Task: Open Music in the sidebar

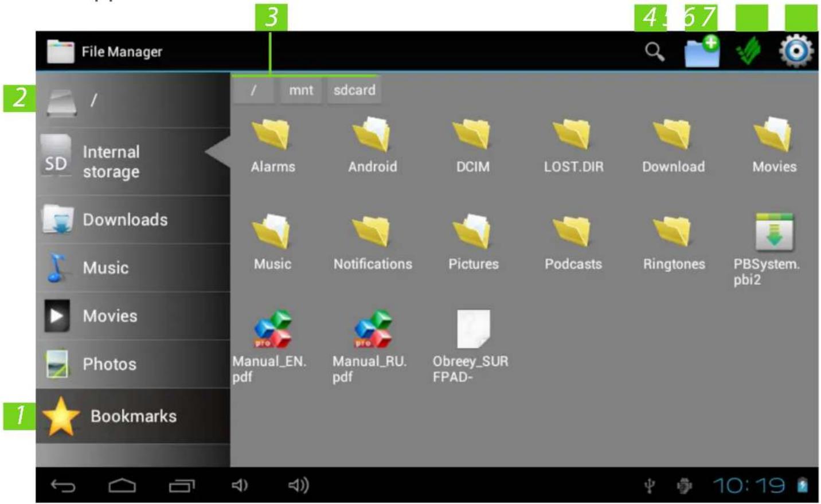Action: (133, 268)
